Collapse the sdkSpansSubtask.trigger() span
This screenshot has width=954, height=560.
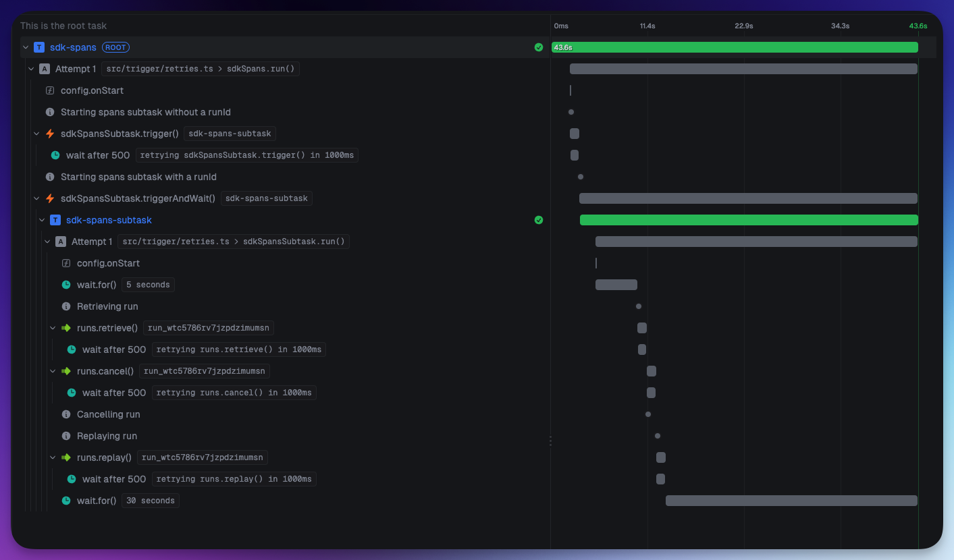(36, 134)
